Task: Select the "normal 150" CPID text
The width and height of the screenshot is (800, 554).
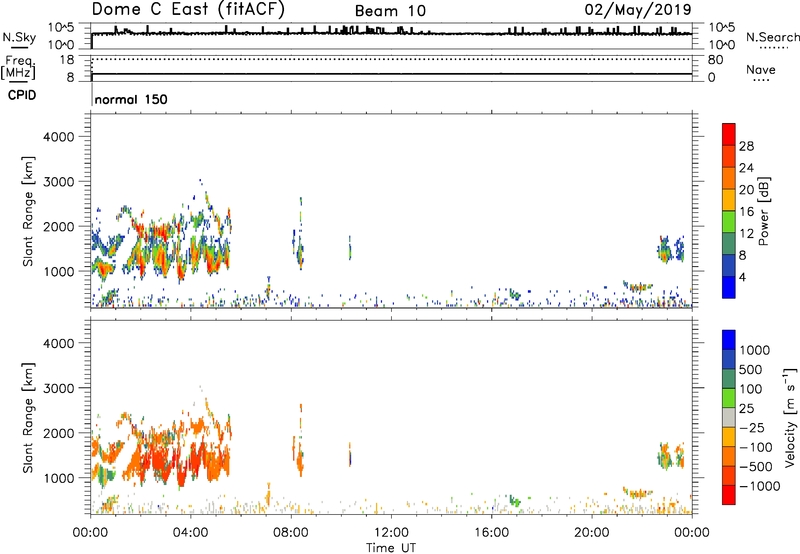Action: click(131, 99)
